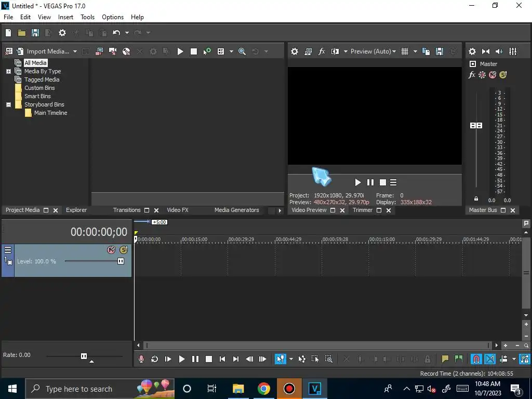Toggle Split Screen View in preview
This screenshot has width=532, height=399.
335,51
